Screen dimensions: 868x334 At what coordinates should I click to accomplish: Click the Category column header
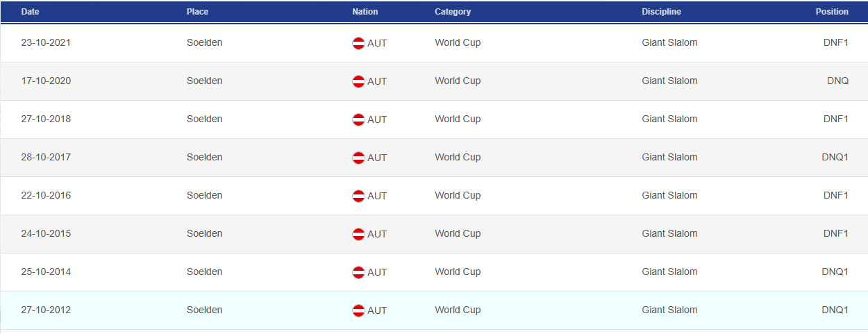[x=453, y=12]
